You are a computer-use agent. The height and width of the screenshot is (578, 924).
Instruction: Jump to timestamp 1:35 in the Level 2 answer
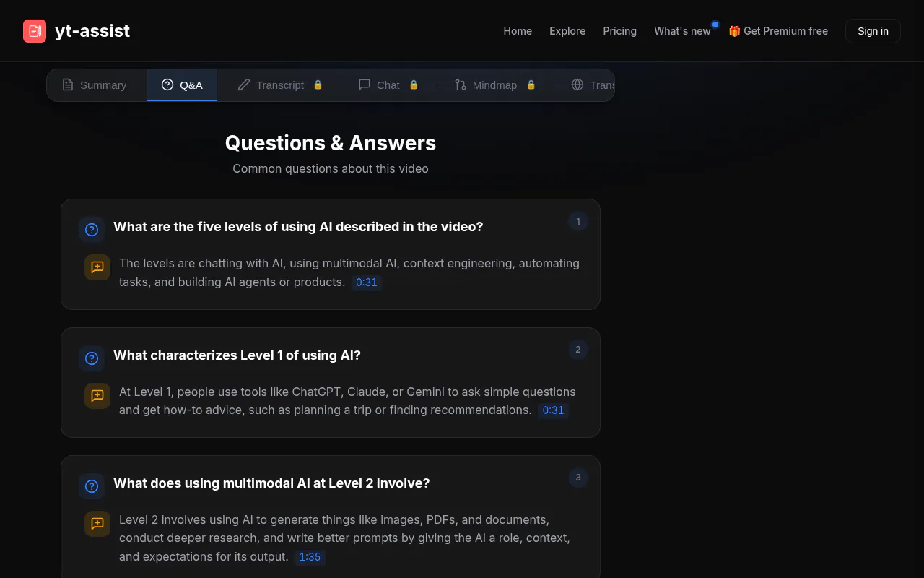310,557
